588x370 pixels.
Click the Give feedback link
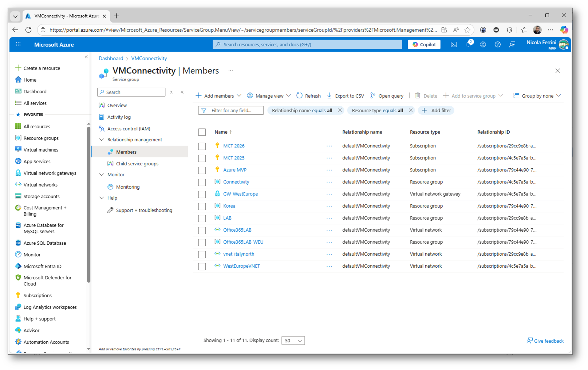(545, 341)
